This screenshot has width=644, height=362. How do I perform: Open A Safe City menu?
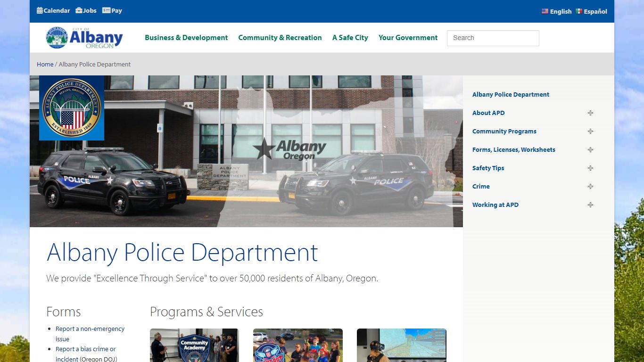tap(350, 38)
